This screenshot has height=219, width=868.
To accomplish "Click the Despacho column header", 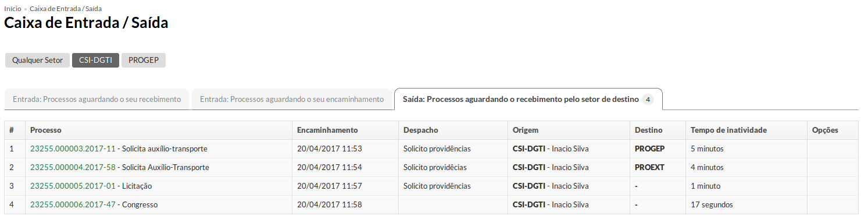I will point(420,130).
